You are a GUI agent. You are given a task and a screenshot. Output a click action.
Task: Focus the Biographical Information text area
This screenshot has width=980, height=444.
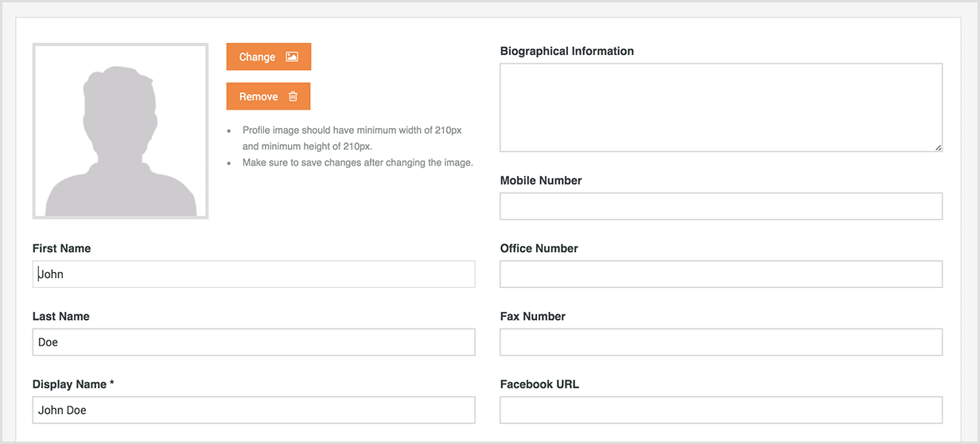[x=720, y=107]
